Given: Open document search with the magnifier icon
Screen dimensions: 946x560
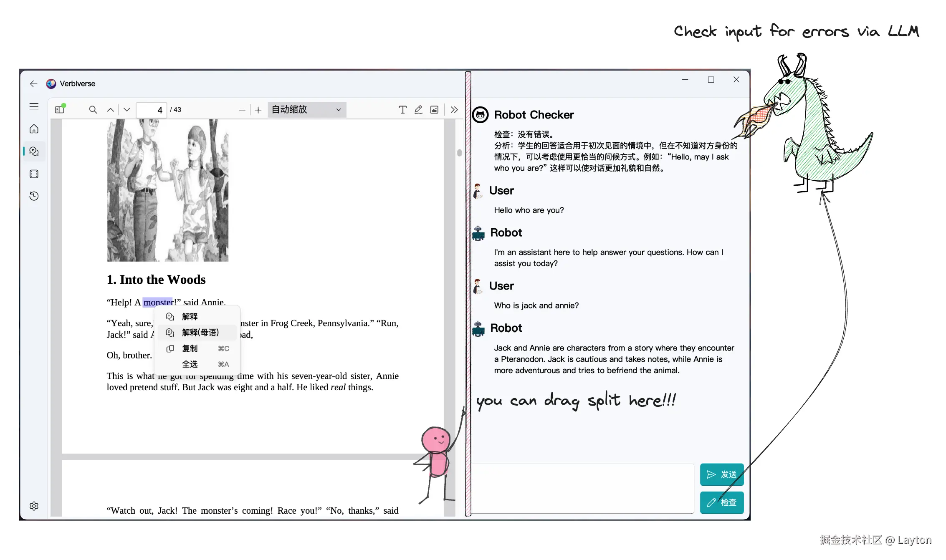Looking at the screenshot, I should [93, 110].
